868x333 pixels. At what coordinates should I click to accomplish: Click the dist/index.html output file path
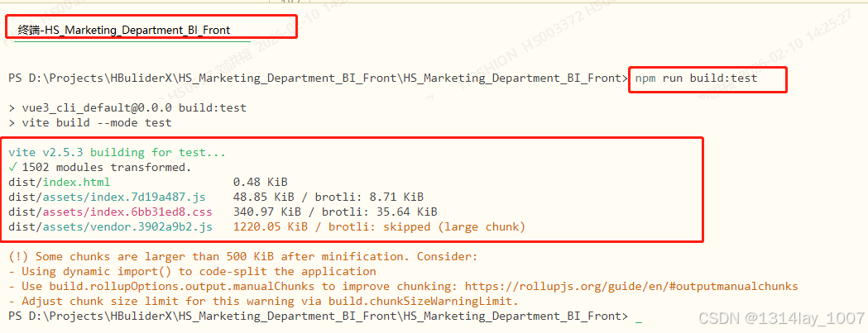click(x=59, y=182)
